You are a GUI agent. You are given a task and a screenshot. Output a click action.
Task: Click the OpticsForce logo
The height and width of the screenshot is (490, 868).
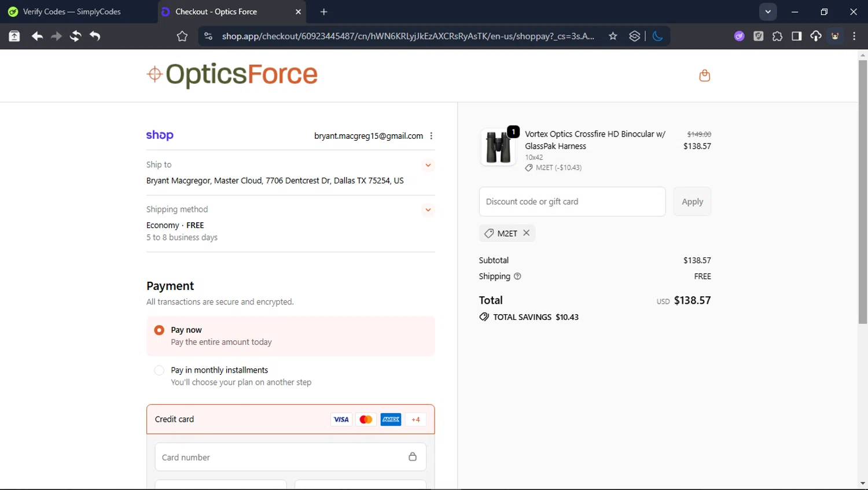tap(232, 75)
